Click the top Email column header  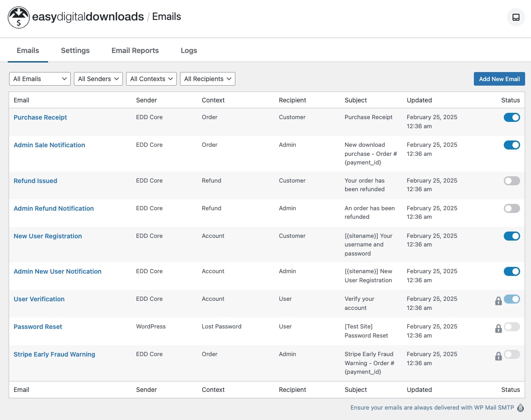(x=21, y=100)
